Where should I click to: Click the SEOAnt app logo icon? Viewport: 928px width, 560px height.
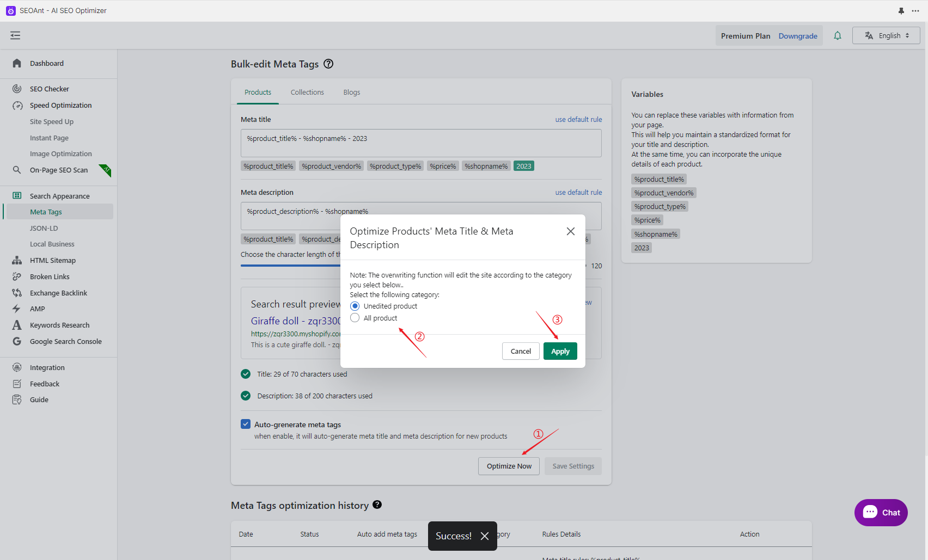[11, 11]
